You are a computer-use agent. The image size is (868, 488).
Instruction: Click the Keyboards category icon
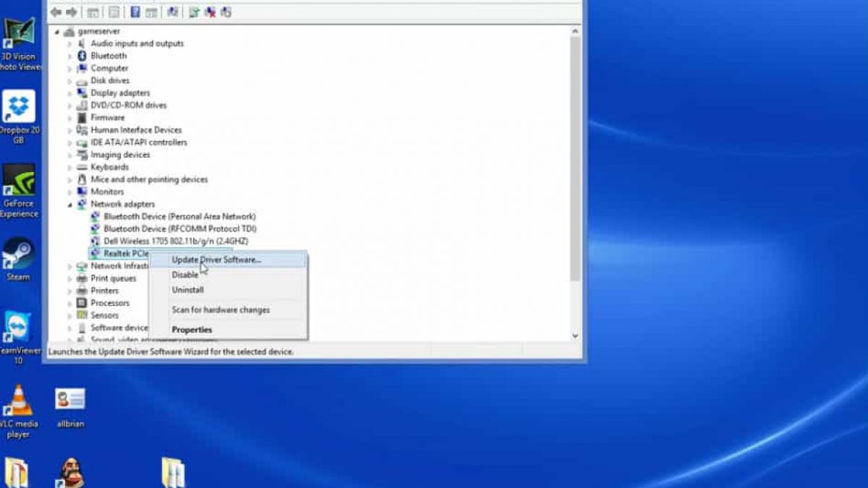tap(82, 167)
